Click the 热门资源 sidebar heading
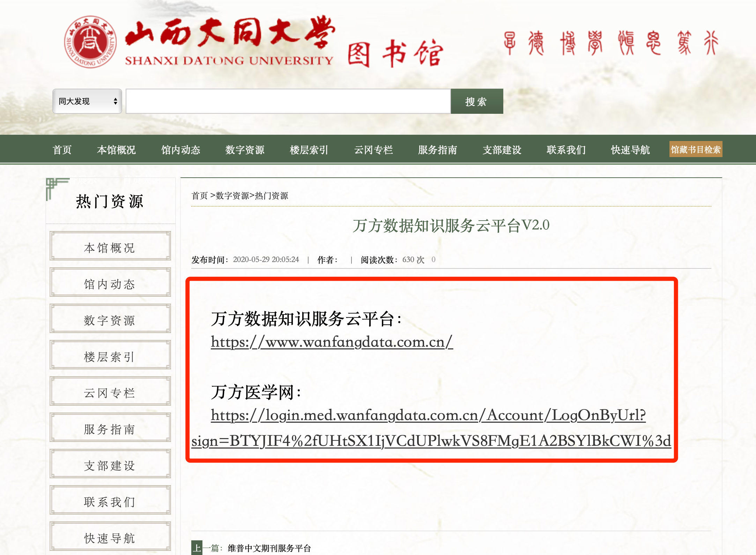The height and width of the screenshot is (555, 756). (110, 201)
